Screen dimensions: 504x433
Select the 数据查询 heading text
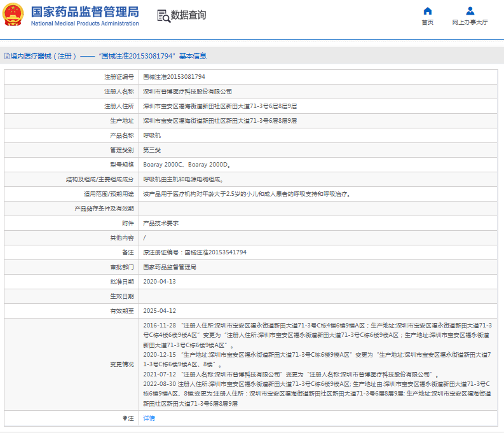pos(189,15)
